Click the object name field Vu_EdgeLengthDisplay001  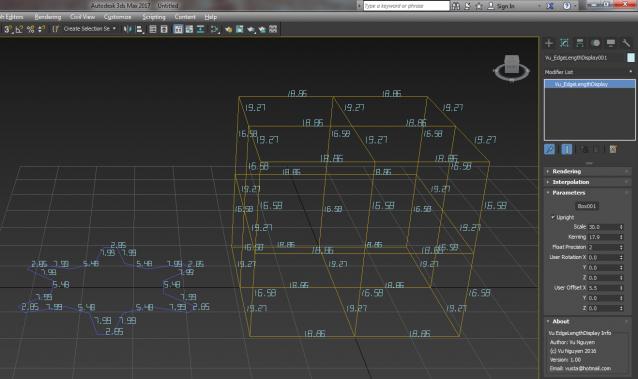coord(584,58)
